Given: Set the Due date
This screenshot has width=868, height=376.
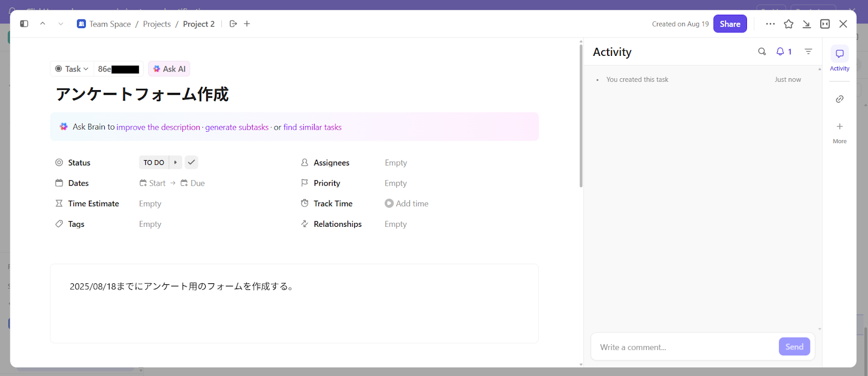Looking at the screenshot, I should (x=193, y=183).
